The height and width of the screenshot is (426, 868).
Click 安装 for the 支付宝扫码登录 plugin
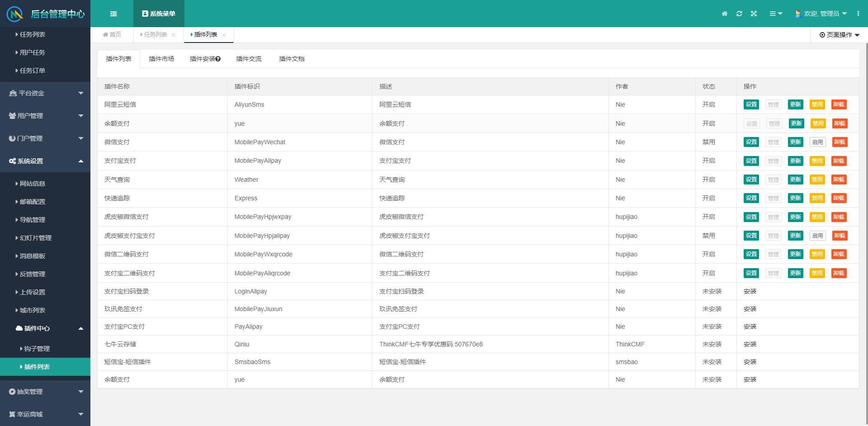pos(750,291)
